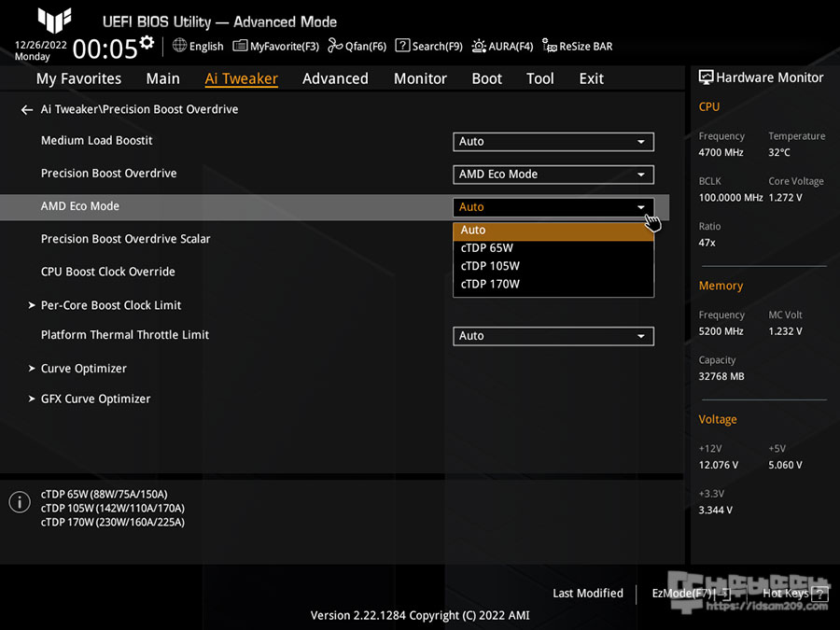The height and width of the screenshot is (630, 840).
Task: Switch to the Boot tab
Action: tap(486, 78)
